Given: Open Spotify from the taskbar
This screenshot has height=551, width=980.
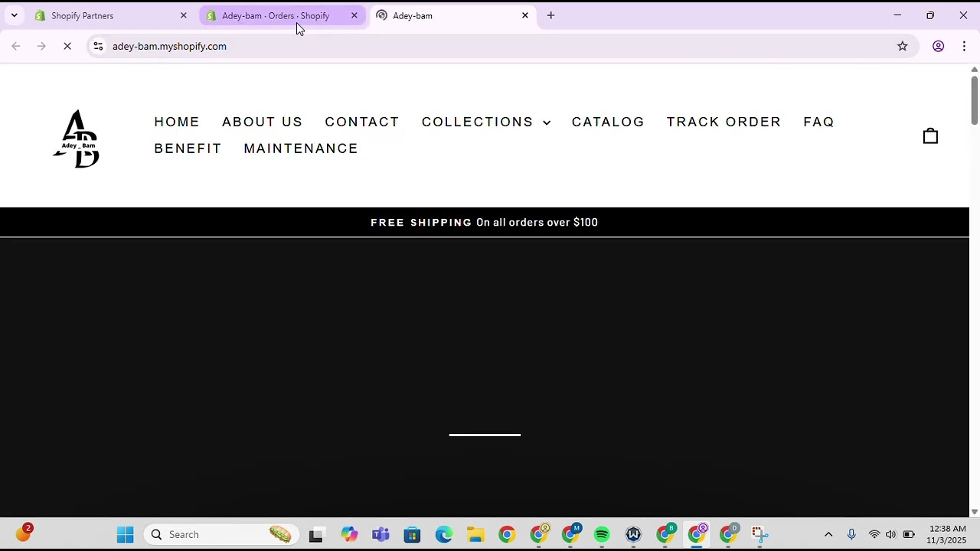Looking at the screenshot, I should coord(602,534).
